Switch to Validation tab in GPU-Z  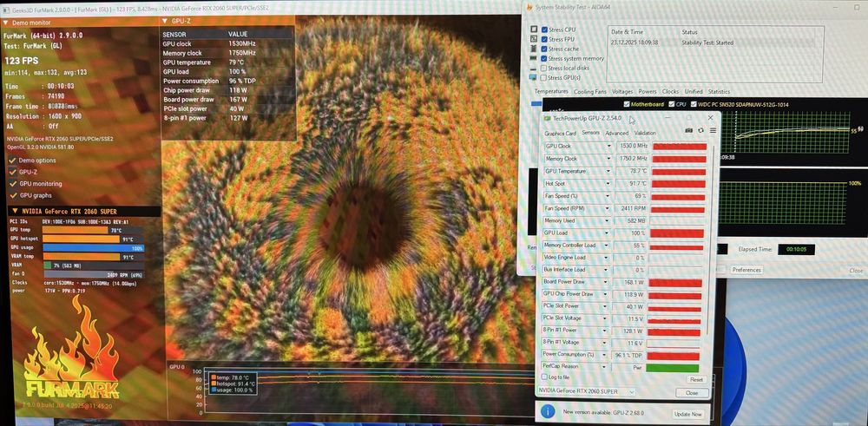(645, 134)
